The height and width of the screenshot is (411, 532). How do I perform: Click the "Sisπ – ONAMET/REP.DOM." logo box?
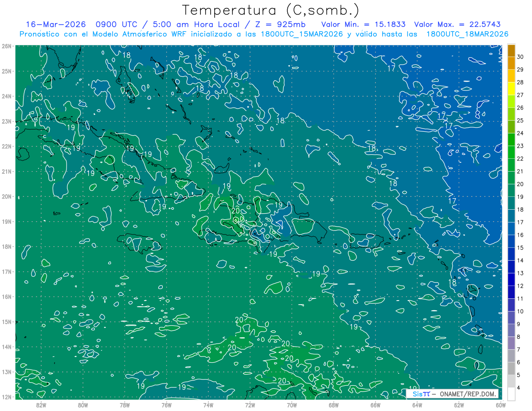(x=452, y=394)
